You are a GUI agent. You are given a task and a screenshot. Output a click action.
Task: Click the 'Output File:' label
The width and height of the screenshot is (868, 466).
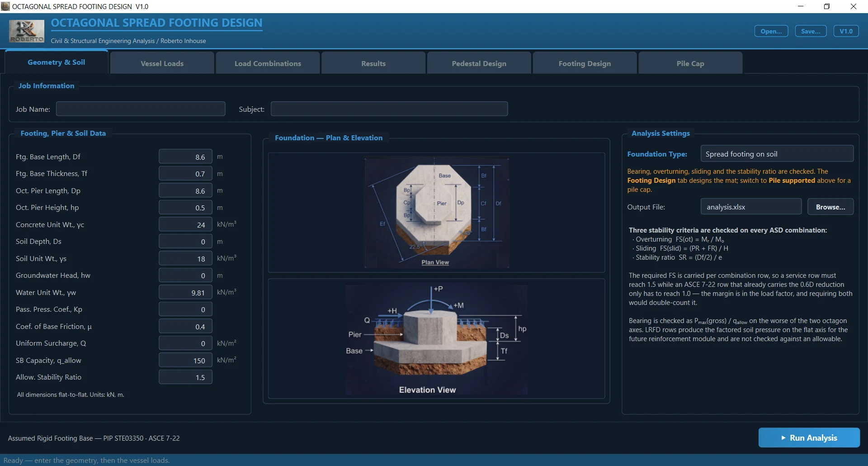coord(646,207)
